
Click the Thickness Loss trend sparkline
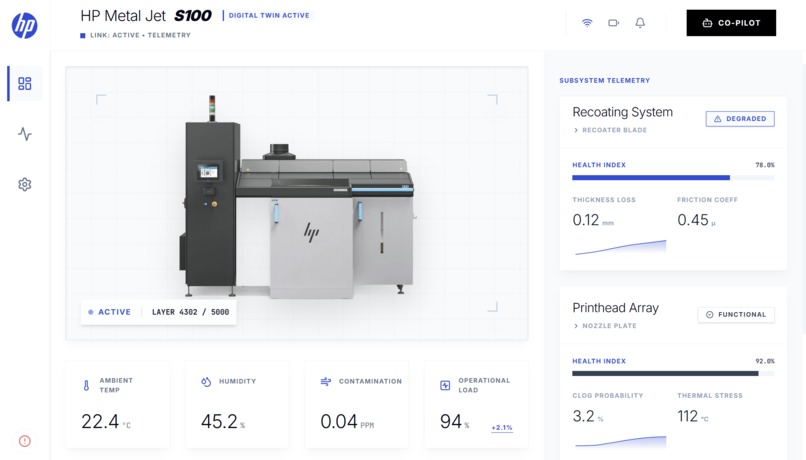click(620, 247)
